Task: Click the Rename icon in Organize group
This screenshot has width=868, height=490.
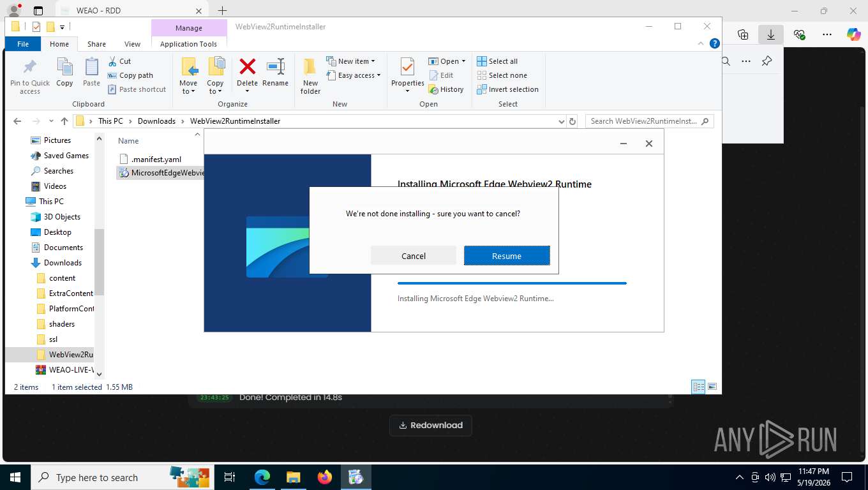Action: (x=275, y=72)
